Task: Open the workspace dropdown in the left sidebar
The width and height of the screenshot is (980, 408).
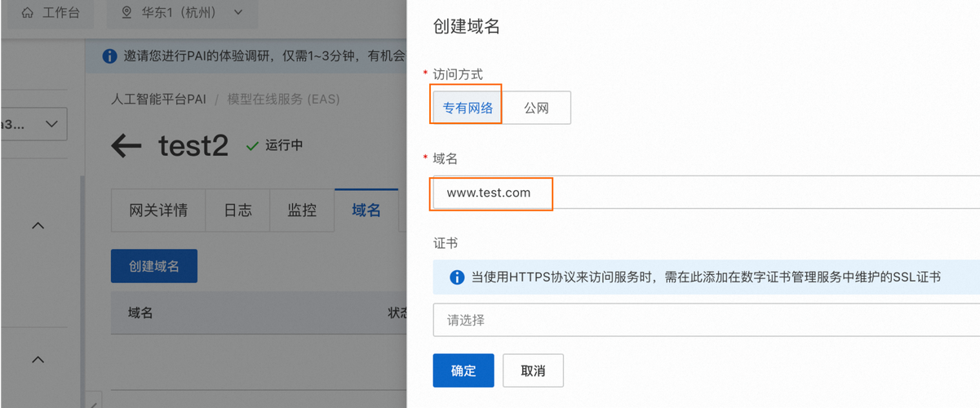Action: (x=33, y=124)
